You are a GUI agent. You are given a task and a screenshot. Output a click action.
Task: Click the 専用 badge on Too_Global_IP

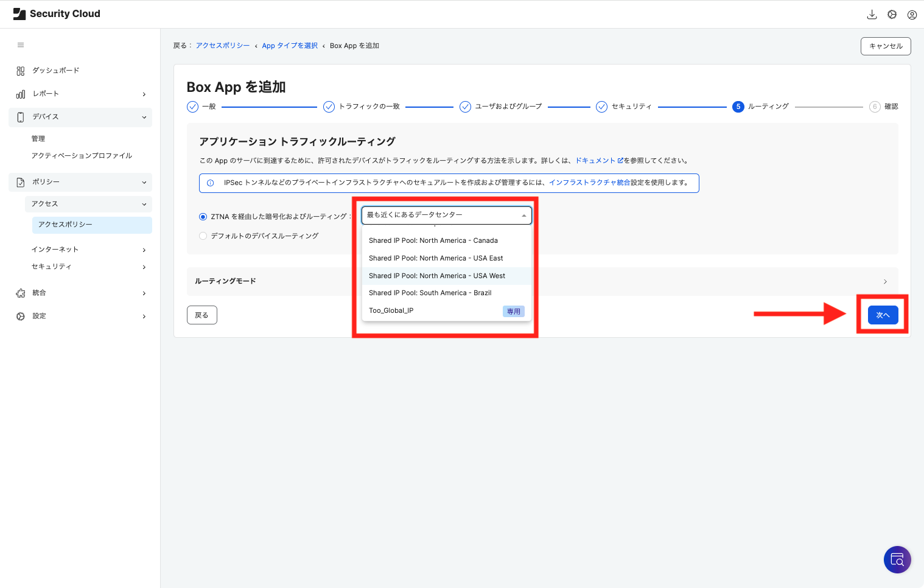tap(514, 311)
